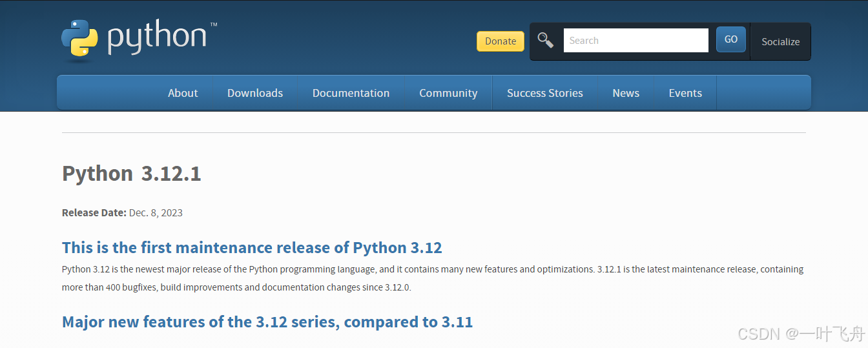Screen dimensions: 868x348
Task: Open the News menu item
Action: 626,93
